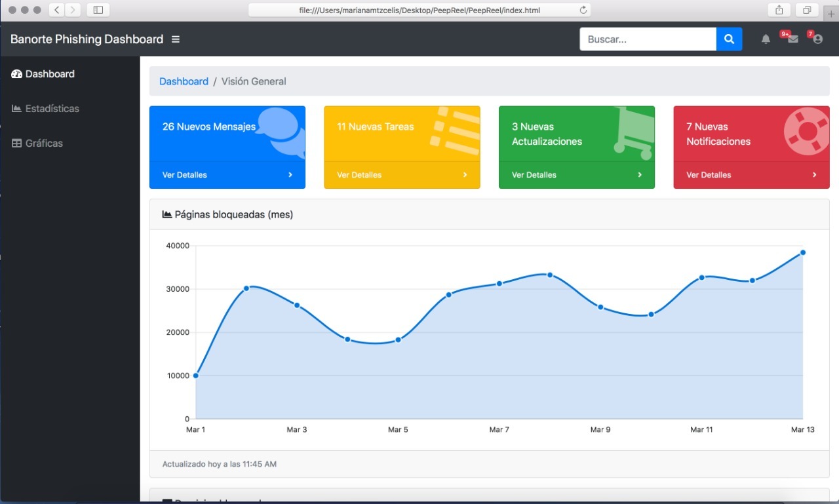The width and height of the screenshot is (839, 504).
Task: Open Ver Detalles link for Nuevas Notificaciones
Action: (x=709, y=175)
